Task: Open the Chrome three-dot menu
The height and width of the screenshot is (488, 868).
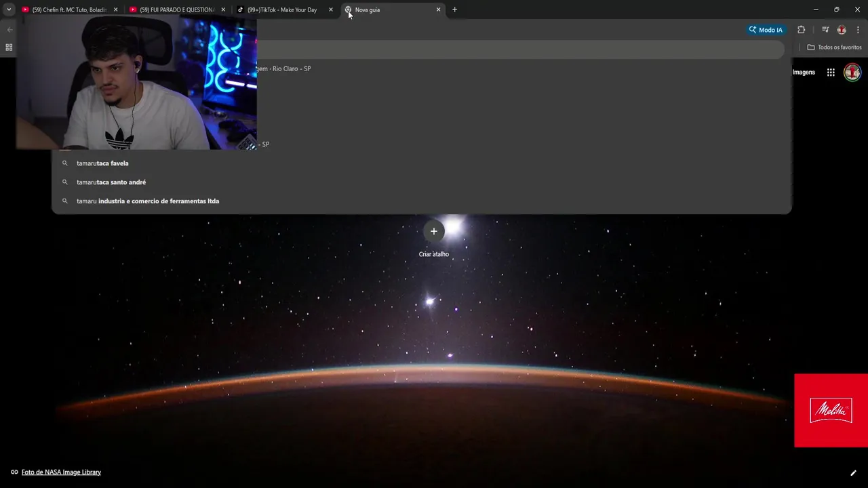Action: point(858,30)
